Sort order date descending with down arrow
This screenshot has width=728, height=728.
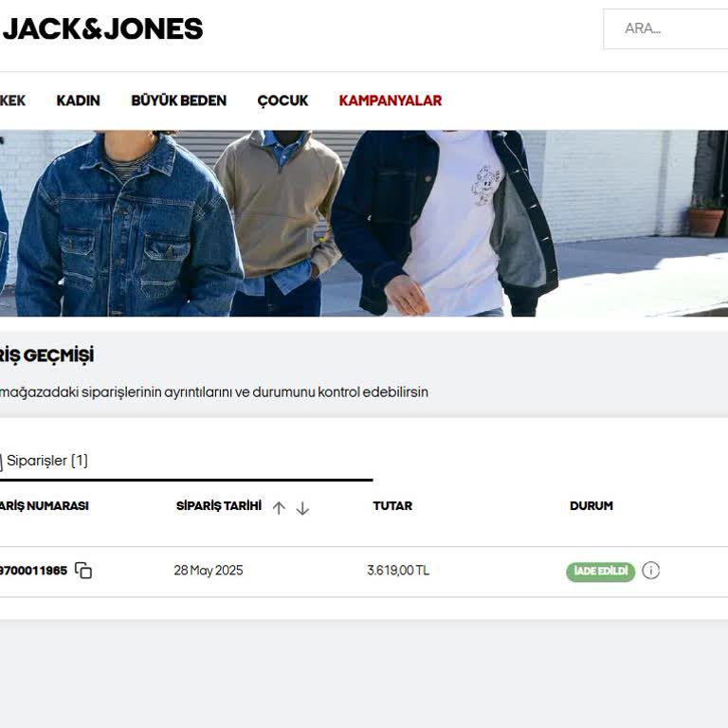[302, 508]
